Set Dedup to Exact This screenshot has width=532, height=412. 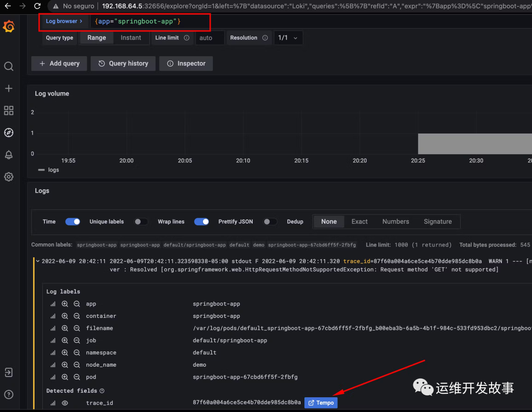(x=359, y=222)
